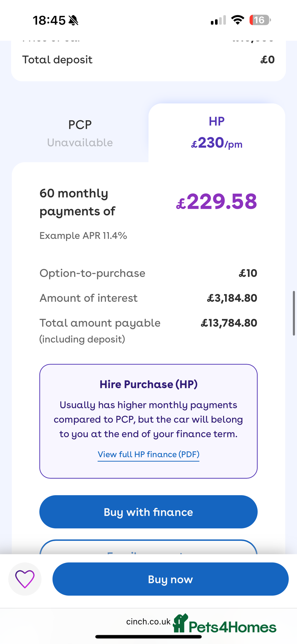The height and width of the screenshot is (644, 297).
Task: Tap the Amount of interest row
Action: click(x=148, y=298)
